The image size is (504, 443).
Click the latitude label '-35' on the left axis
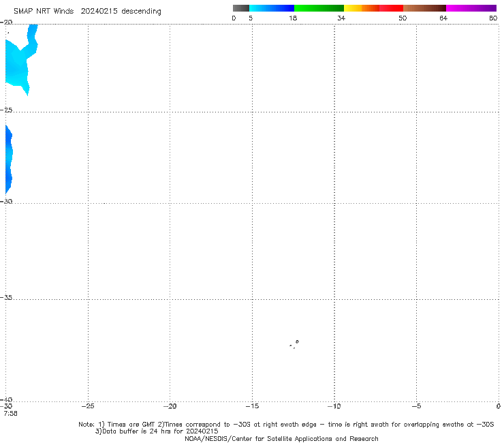pyautogui.click(x=6, y=298)
